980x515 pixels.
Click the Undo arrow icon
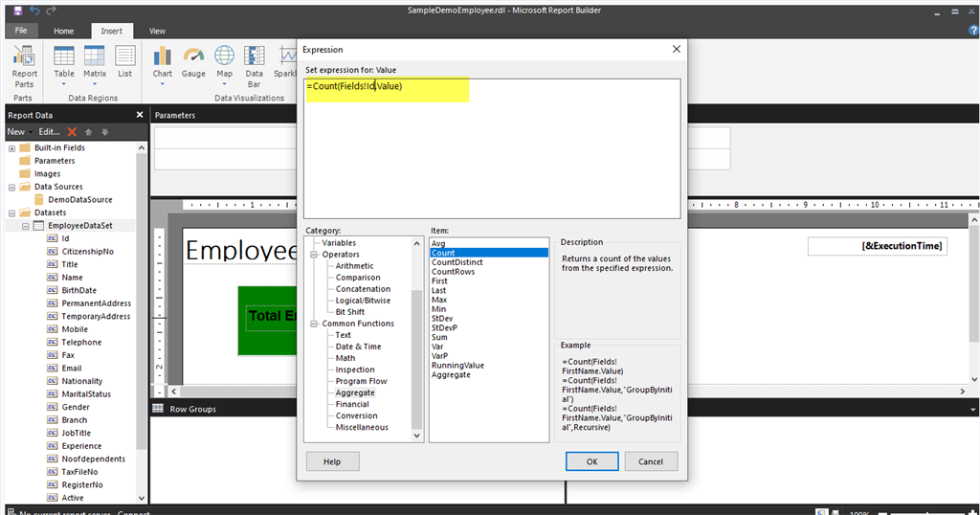coord(34,11)
